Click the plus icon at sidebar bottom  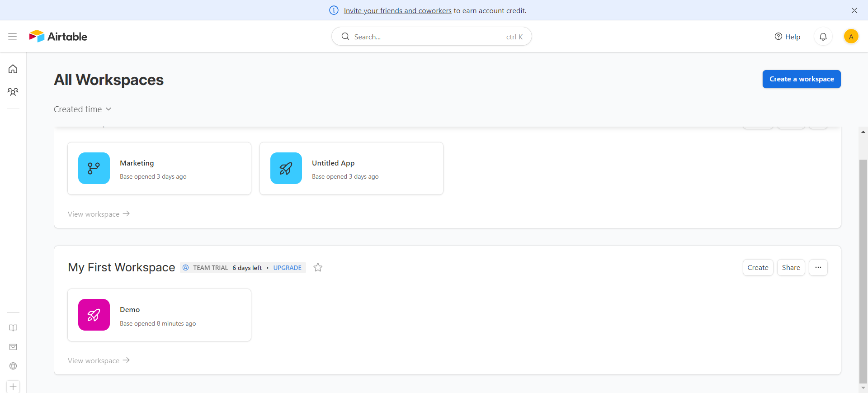pos(13,387)
